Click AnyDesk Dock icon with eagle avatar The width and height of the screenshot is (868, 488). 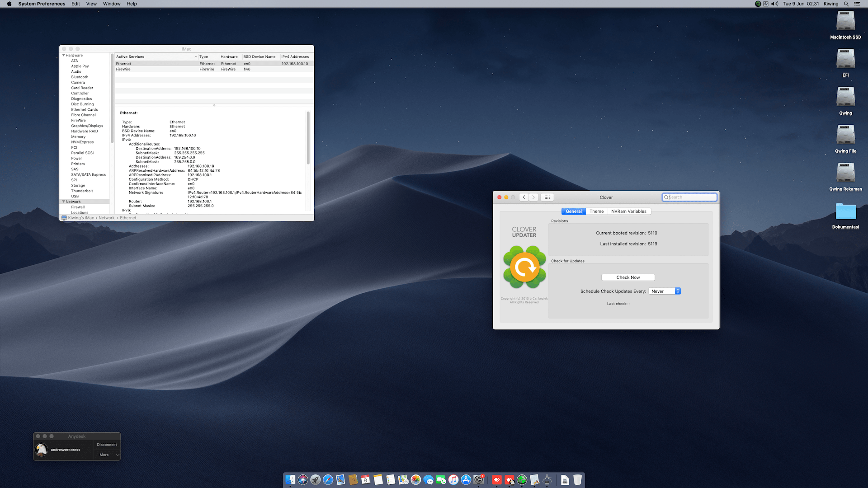pyautogui.click(x=509, y=480)
